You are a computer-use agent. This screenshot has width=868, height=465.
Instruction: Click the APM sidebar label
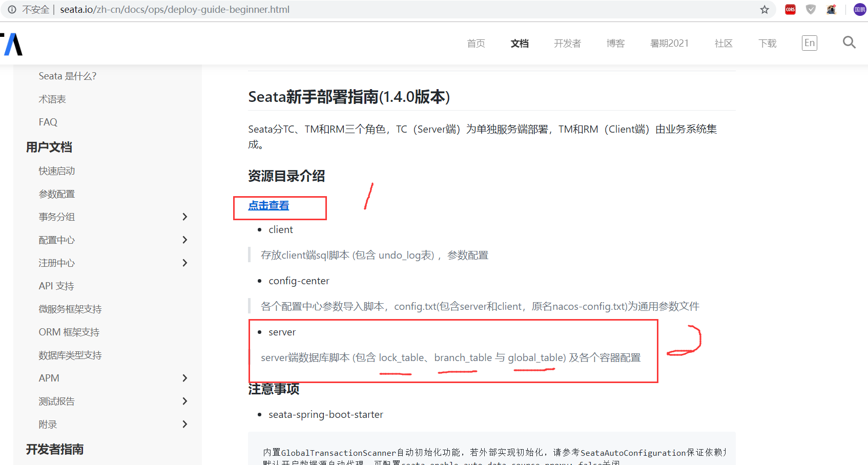click(x=49, y=378)
